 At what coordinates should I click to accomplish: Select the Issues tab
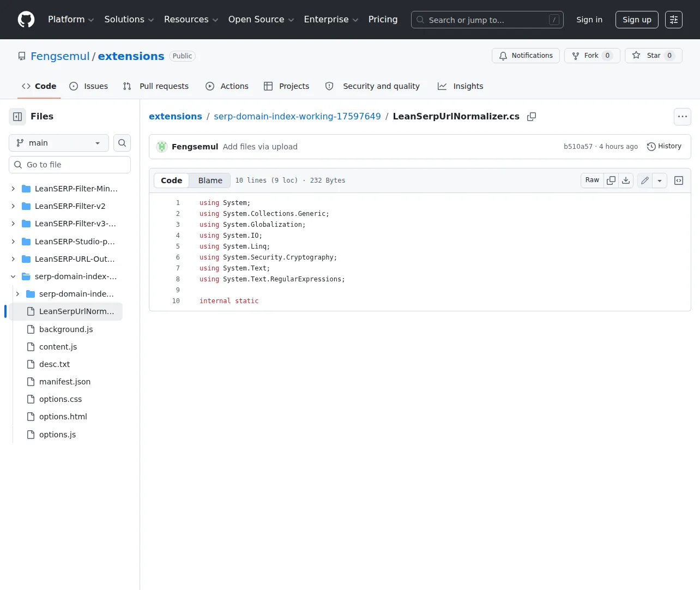pyautogui.click(x=89, y=86)
